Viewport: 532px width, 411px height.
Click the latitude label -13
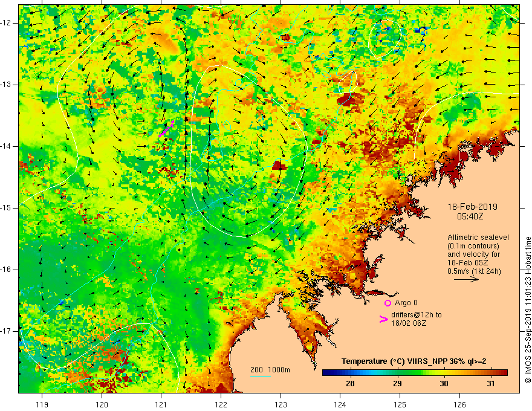(7, 85)
